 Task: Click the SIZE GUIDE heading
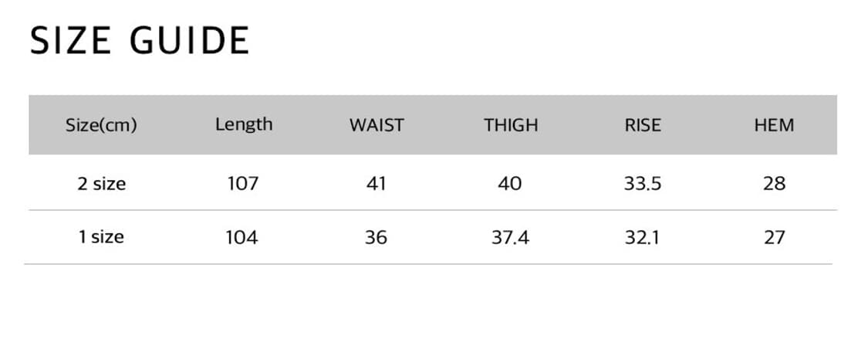coord(140,41)
